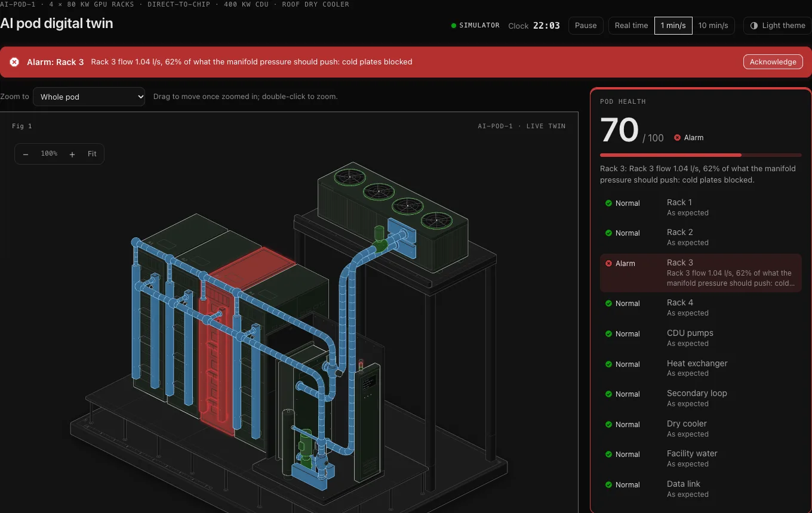
Task: Click the green check icon for Rack 1
Action: tap(608, 203)
